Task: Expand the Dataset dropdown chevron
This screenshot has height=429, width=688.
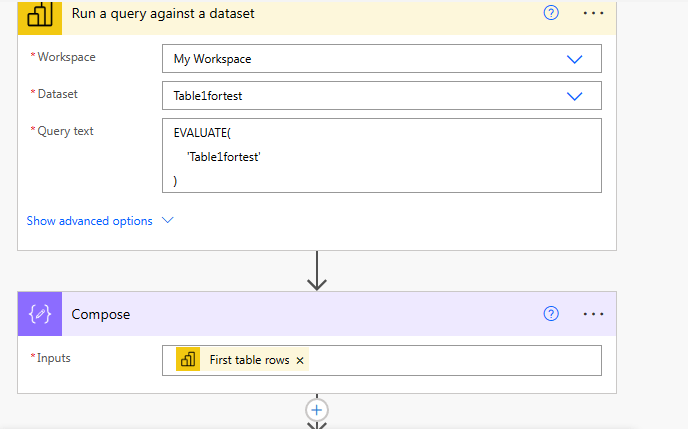Action: pos(575,96)
